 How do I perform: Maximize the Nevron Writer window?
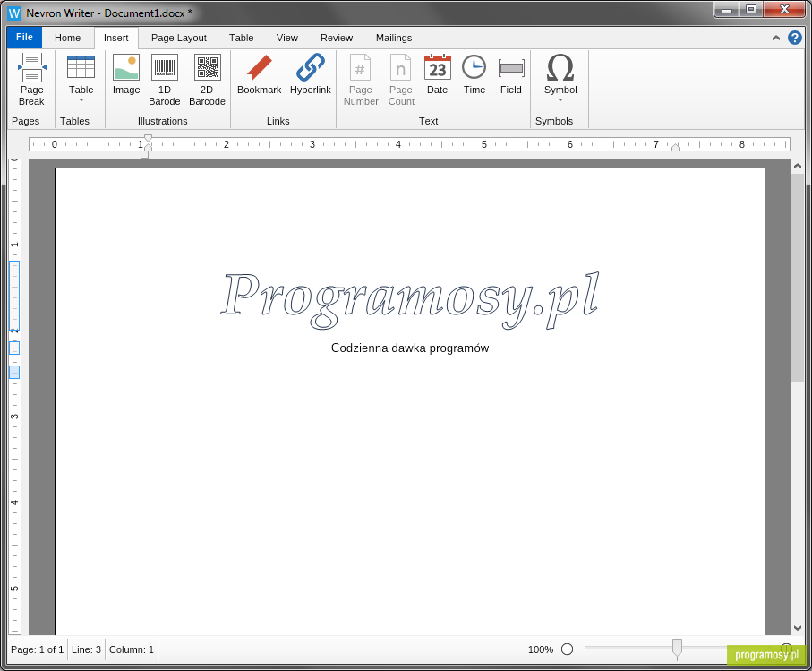click(x=751, y=10)
